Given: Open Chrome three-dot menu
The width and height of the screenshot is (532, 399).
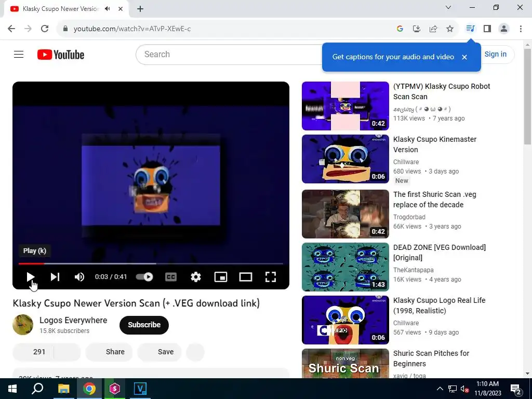Looking at the screenshot, I should pos(521,29).
